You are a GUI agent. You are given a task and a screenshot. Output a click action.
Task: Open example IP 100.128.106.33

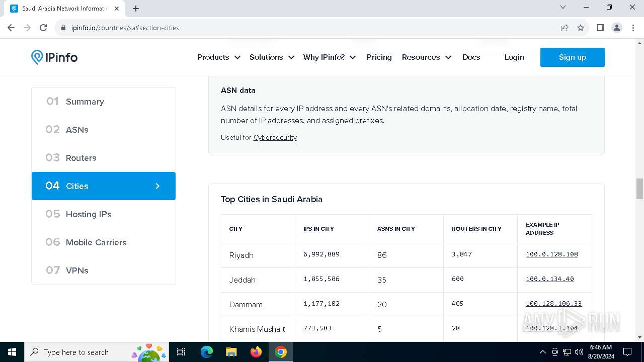[553, 304]
